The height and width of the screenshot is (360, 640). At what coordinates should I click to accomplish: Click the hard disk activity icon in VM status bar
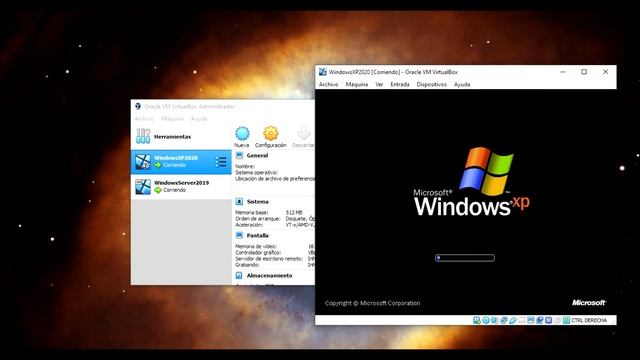click(476, 320)
